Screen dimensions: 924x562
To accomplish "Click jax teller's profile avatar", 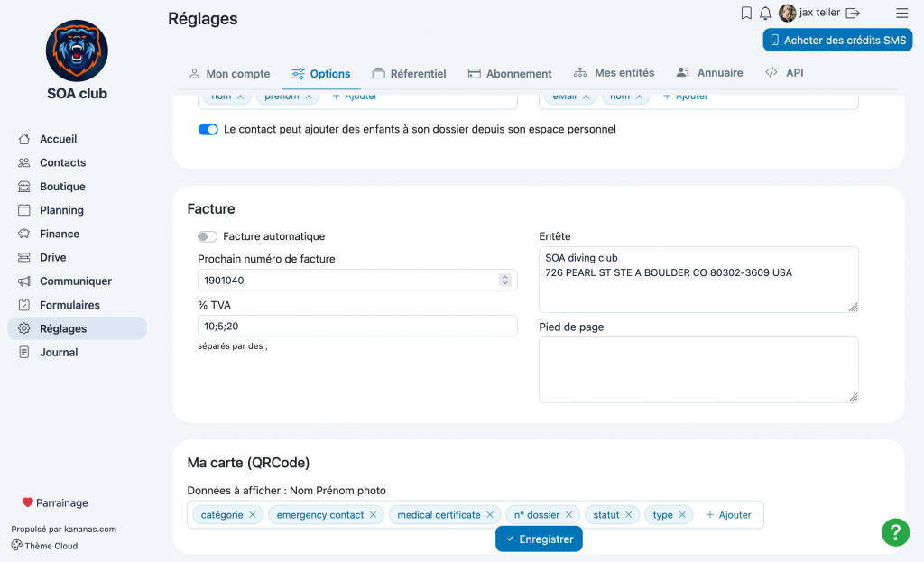I will [787, 13].
